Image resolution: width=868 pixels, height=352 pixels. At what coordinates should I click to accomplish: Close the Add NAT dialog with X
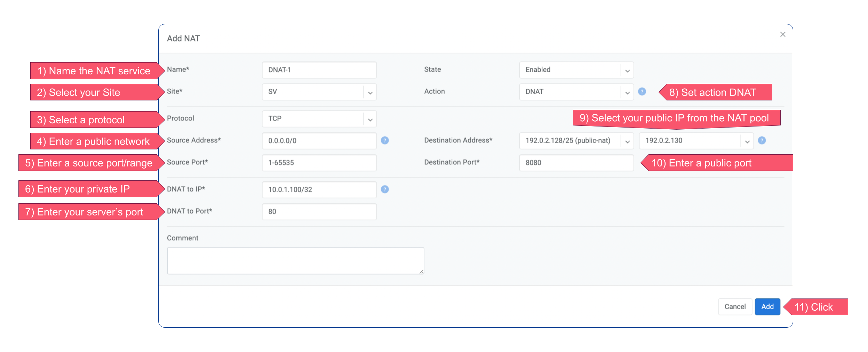pyautogui.click(x=783, y=34)
